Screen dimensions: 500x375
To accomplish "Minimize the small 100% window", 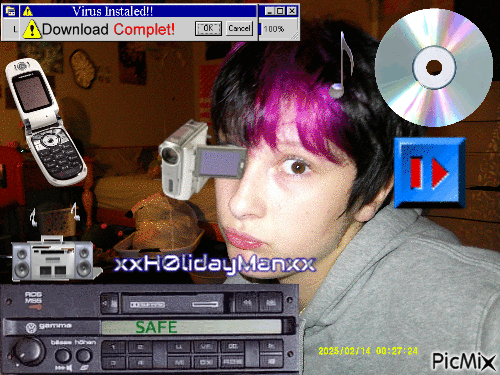I will click(270, 11).
